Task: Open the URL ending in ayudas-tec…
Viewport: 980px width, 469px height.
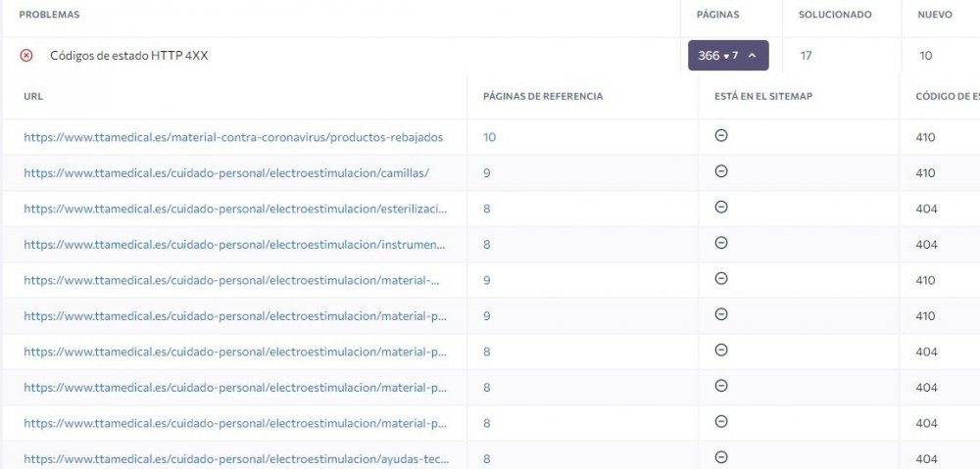Action: (x=236, y=459)
